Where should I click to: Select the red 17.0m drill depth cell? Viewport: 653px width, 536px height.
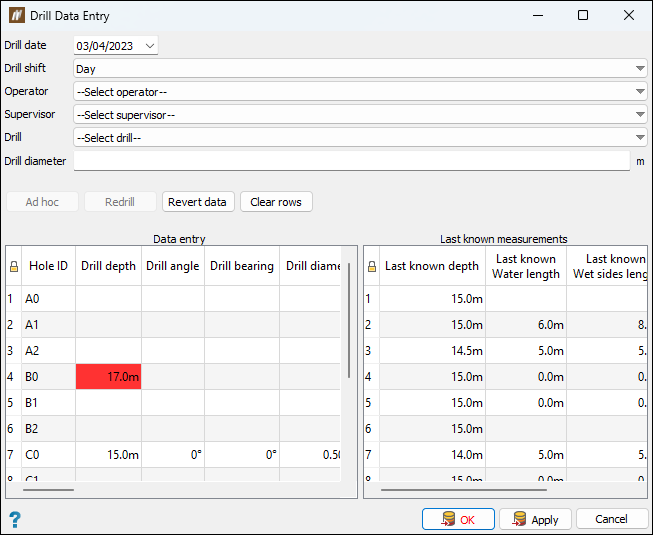[x=108, y=376]
